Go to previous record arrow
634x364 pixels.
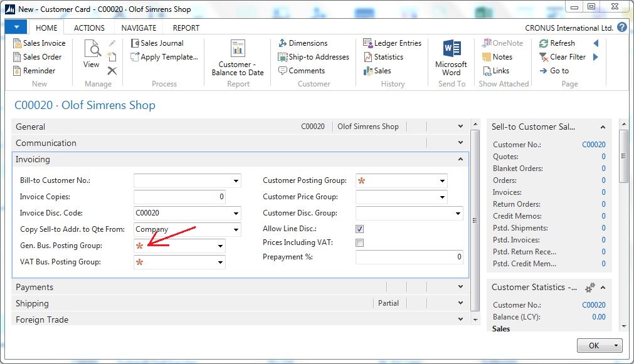596,43
